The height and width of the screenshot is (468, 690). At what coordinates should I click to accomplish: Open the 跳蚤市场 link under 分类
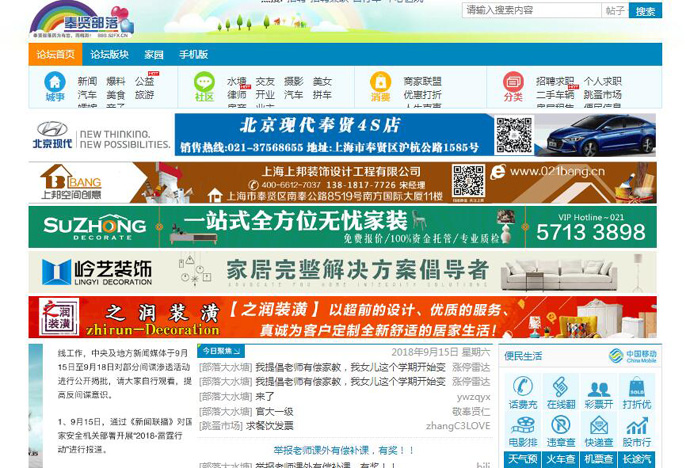click(x=602, y=95)
